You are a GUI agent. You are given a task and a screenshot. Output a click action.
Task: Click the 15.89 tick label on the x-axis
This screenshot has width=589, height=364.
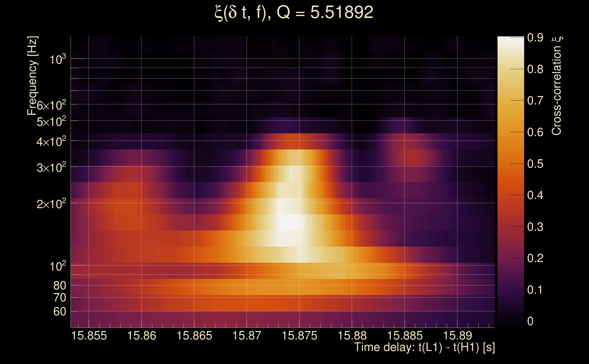[x=457, y=336]
